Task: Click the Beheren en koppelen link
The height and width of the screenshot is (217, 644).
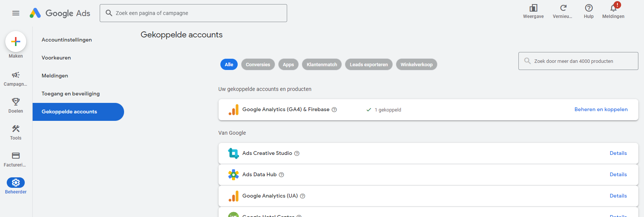Action: pyautogui.click(x=601, y=110)
